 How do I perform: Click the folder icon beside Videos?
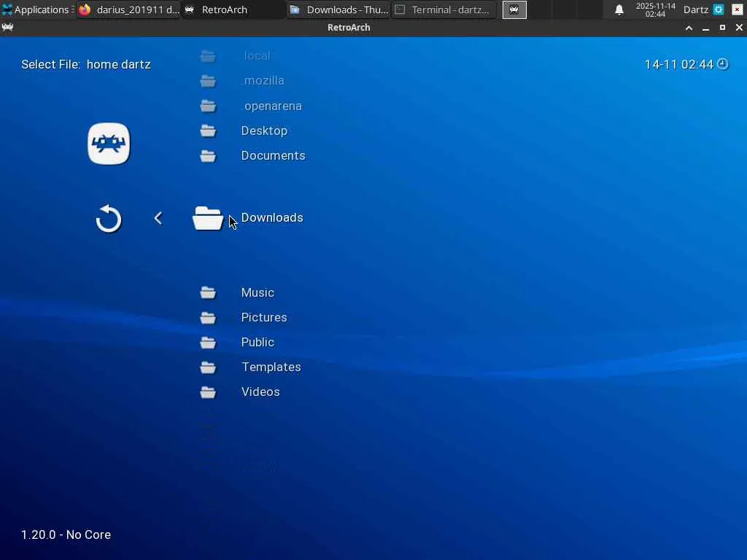[208, 392]
